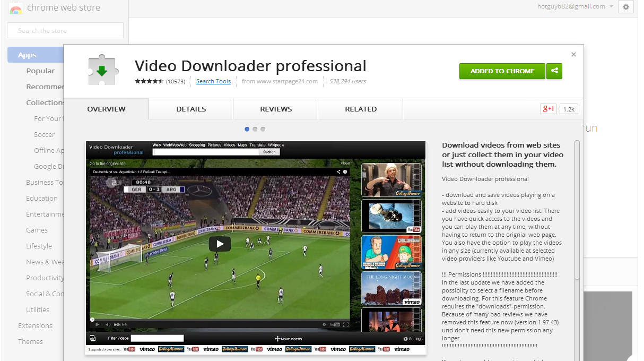Click the Suchen search button in preview
This screenshot has height=361, width=644.
click(x=269, y=152)
